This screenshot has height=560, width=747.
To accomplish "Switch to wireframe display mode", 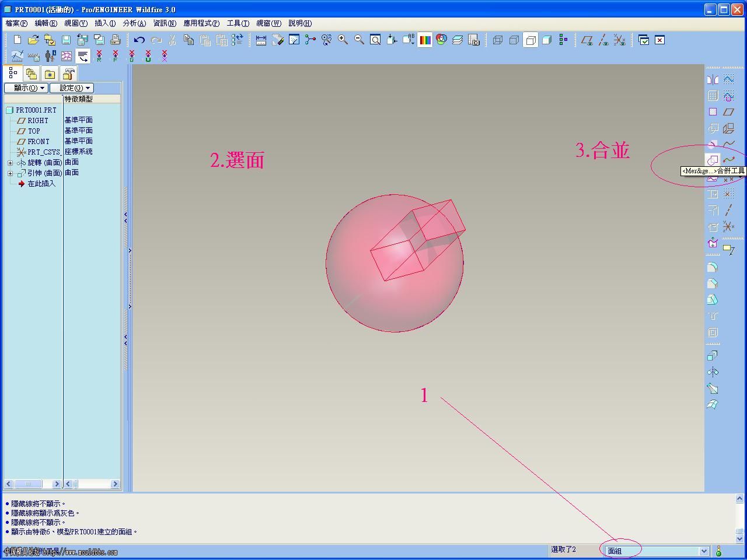I will [x=498, y=40].
